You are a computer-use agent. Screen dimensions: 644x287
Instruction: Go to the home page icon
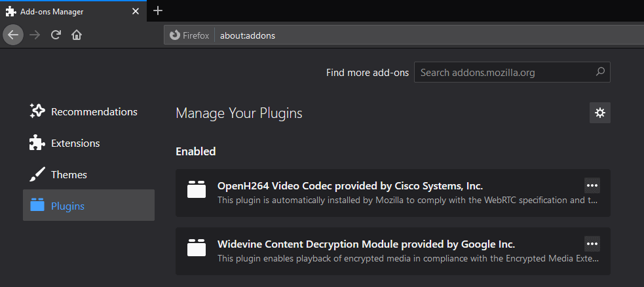[77, 35]
